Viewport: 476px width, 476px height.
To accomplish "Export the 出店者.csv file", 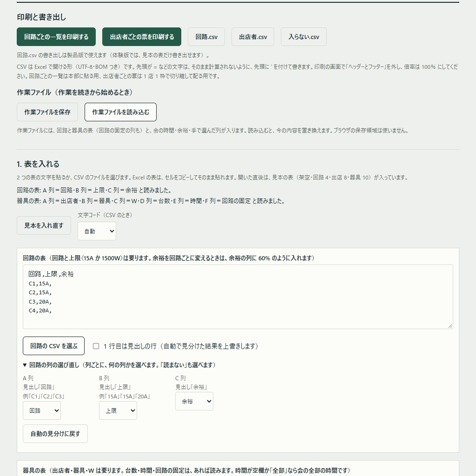I will (253, 37).
